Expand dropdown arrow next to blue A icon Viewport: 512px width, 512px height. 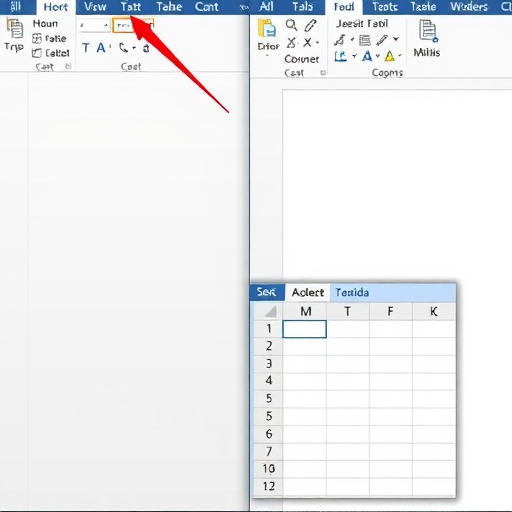378,56
